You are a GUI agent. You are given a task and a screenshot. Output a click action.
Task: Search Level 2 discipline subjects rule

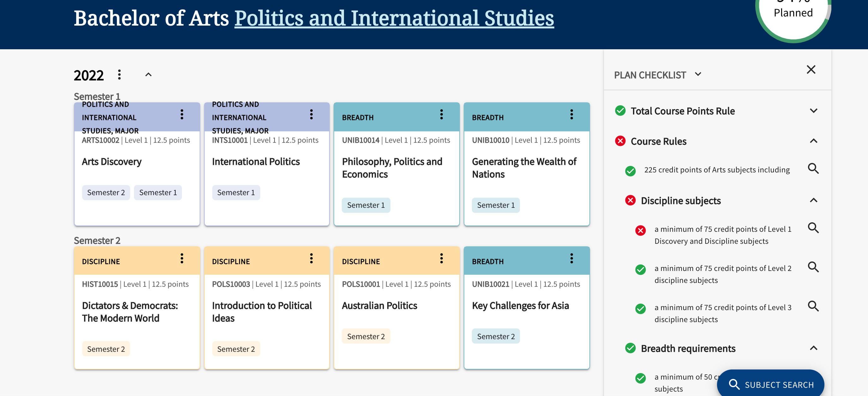click(813, 267)
